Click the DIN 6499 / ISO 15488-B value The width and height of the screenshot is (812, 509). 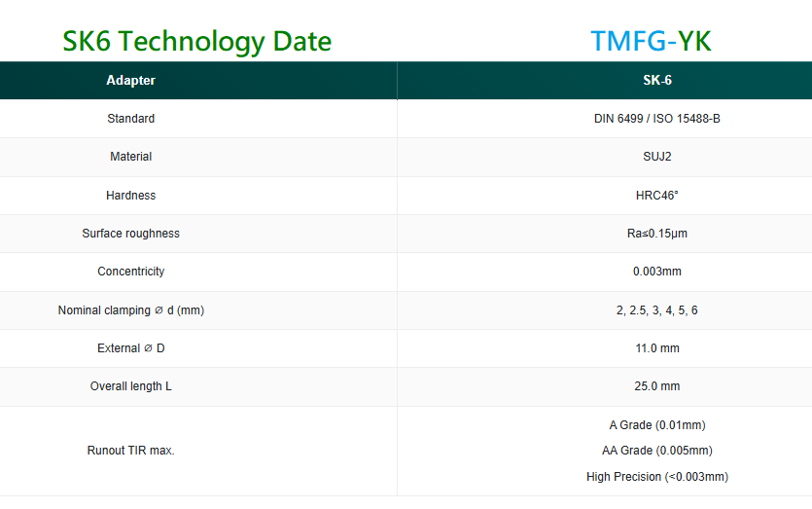click(656, 119)
